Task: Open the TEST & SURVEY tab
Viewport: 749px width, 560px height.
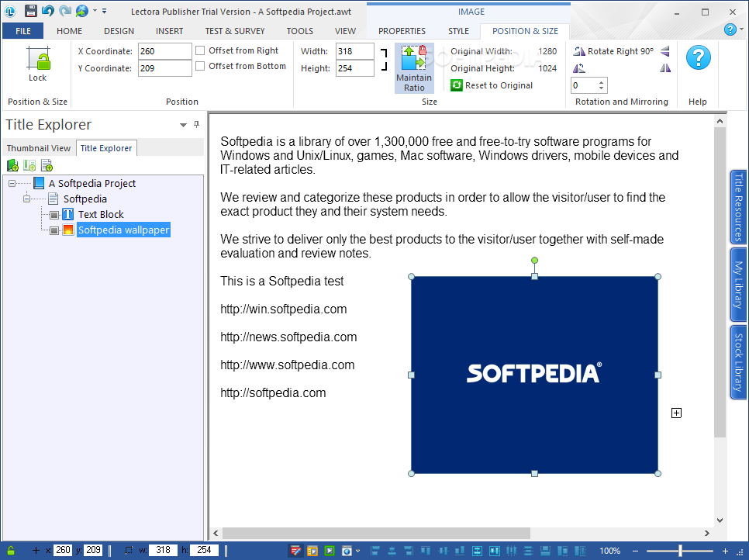Action: tap(234, 31)
